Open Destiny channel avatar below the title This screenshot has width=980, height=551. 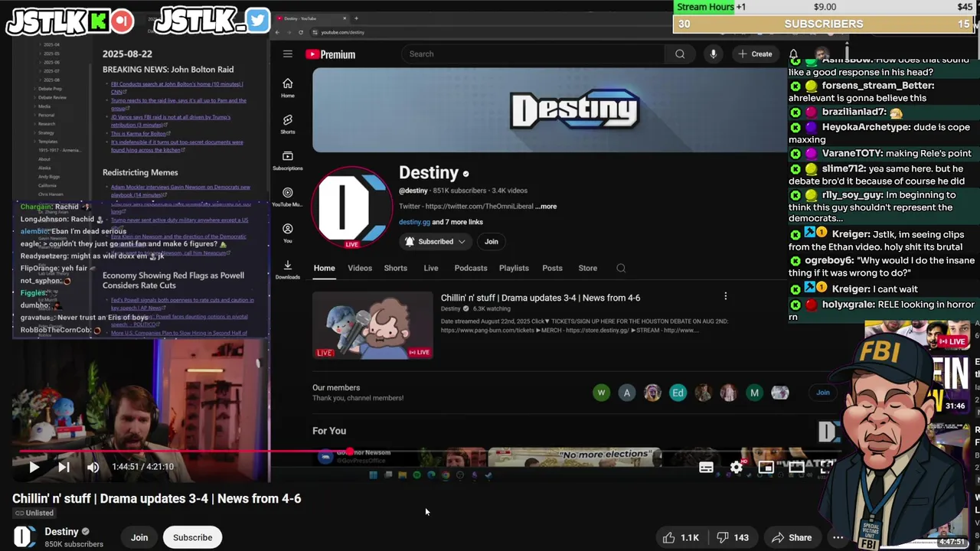click(x=24, y=536)
